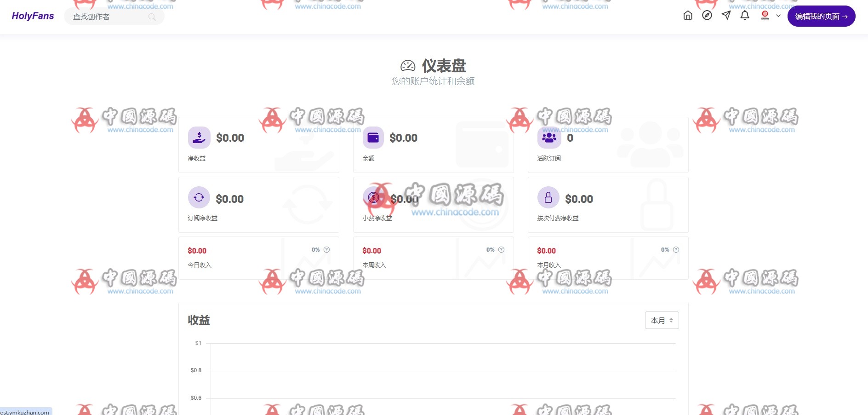Click the search magnifier icon
The image size is (868, 415).
(x=152, y=17)
